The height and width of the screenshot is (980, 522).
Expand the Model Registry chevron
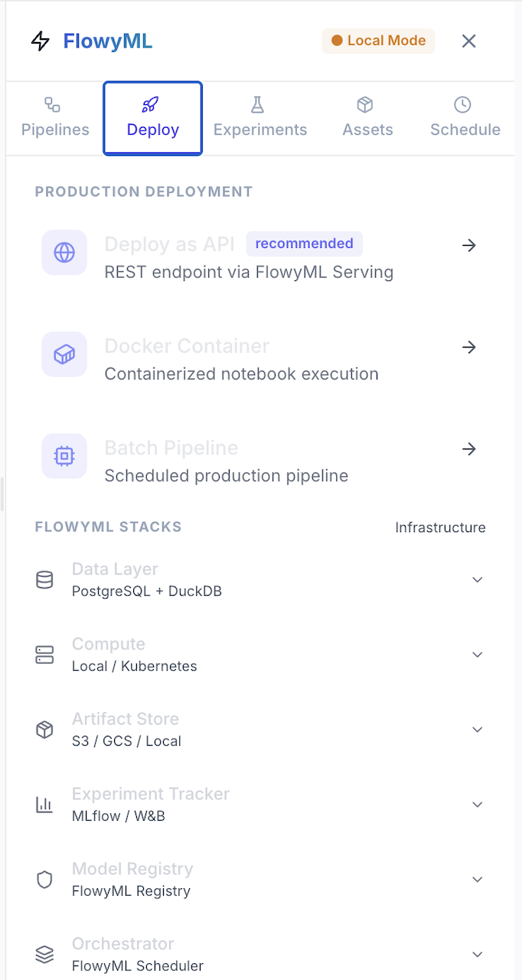coord(478,880)
